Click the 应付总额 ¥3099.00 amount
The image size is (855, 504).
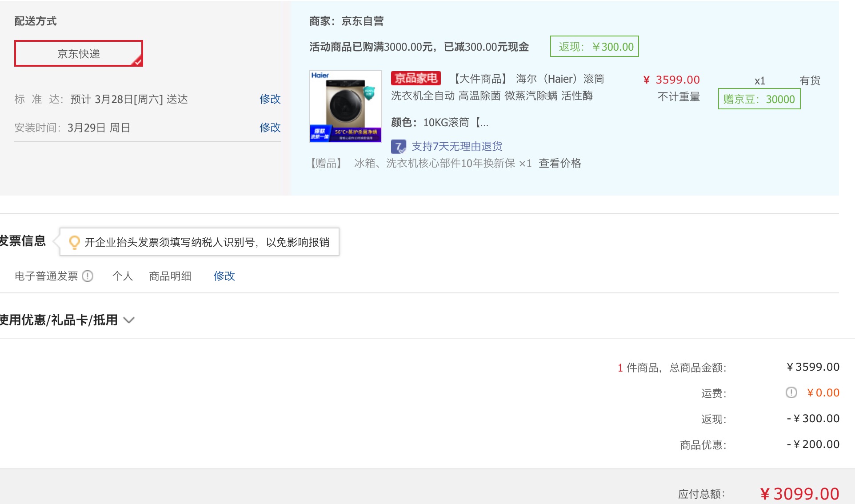click(799, 494)
